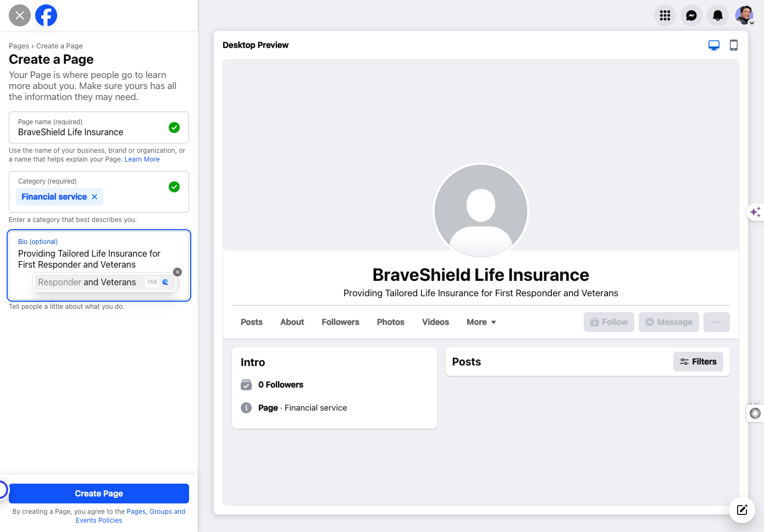Click the Desktop Preview heading
The height and width of the screenshot is (532, 764).
(256, 45)
